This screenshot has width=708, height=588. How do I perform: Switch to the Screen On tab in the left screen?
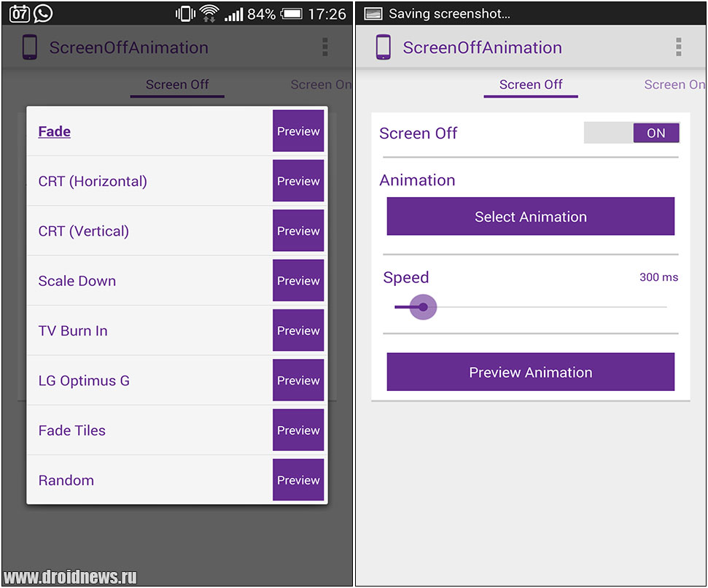(x=321, y=85)
